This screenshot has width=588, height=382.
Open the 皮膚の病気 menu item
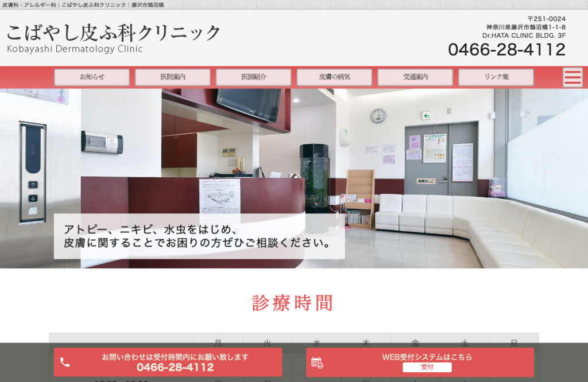pyautogui.click(x=334, y=77)
